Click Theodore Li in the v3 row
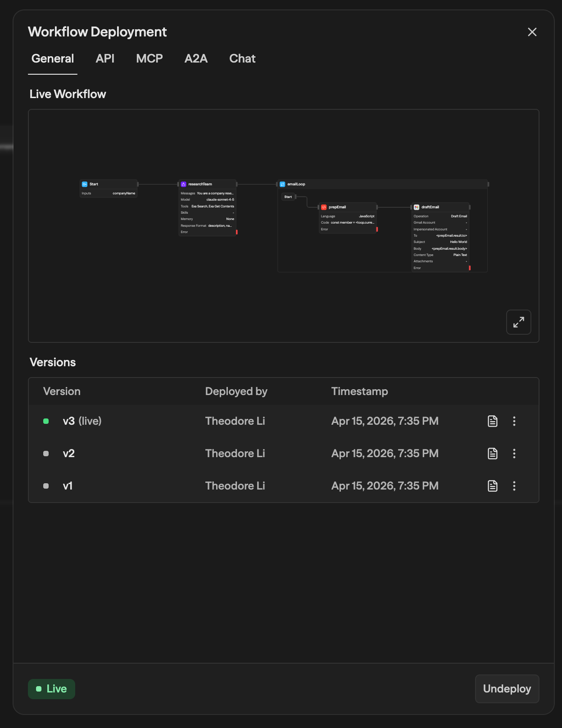This screenshot has height=728, width=562. click(235, 421)
